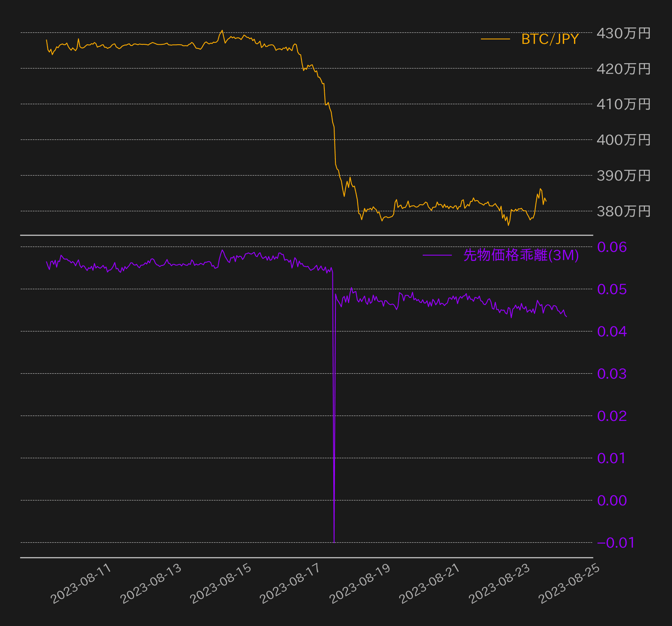The image size is (672, 626).
Task: Click the bottom of the purple downward spike
Action: (x=334, y=541)
